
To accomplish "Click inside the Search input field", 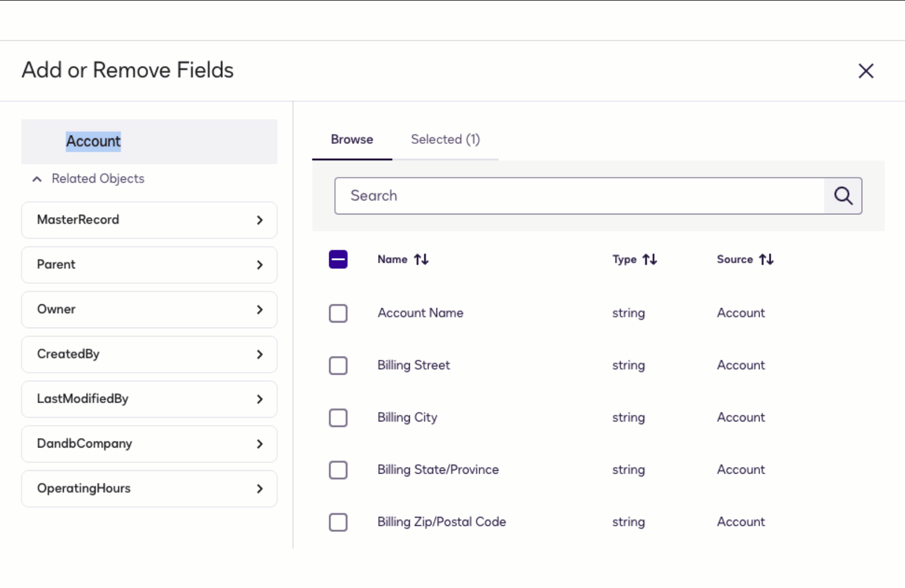I will [x=580, y=195].
